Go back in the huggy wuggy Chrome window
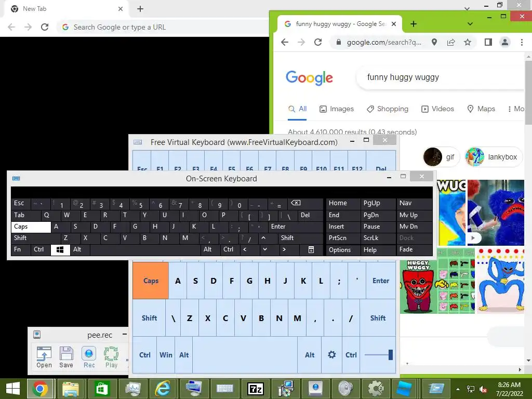The image size is (532, 399). click(x=285, y=42)
